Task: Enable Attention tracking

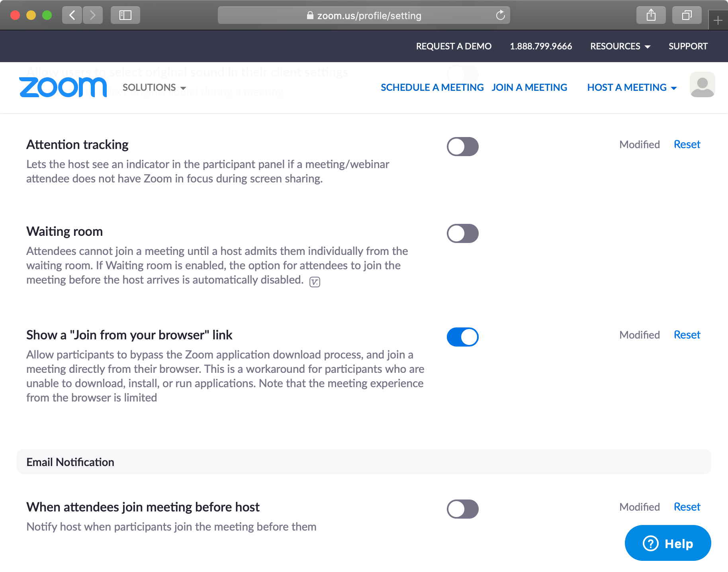Action: click(462, 147)
